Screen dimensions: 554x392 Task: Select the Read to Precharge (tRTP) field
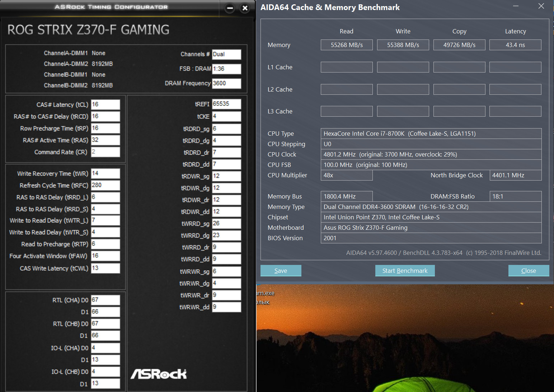(105, 244)
